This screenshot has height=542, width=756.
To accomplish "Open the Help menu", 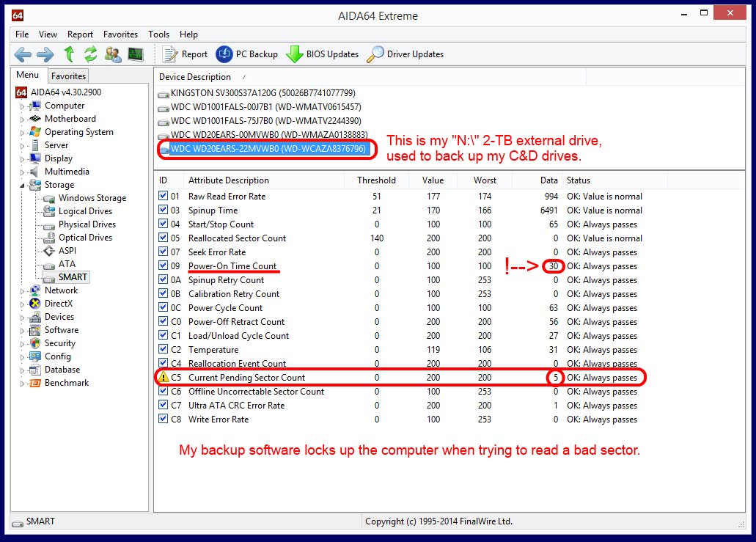I will (188, 34).
